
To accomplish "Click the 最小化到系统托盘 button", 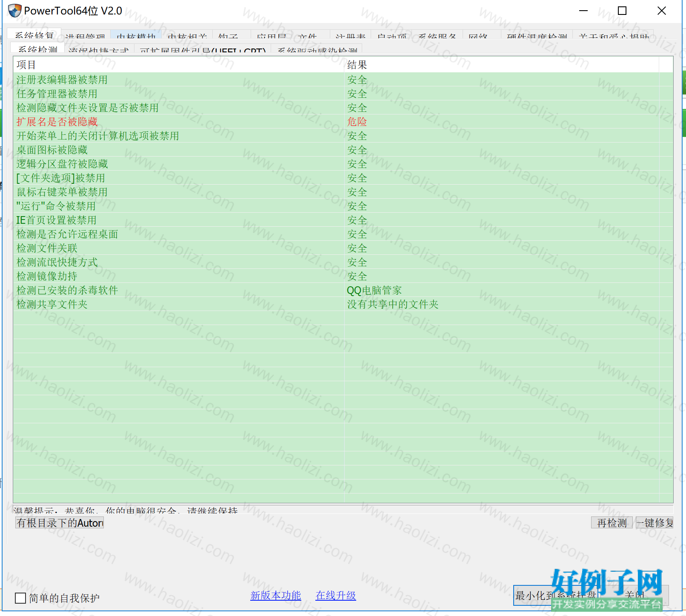I will [x=555, y=596].
